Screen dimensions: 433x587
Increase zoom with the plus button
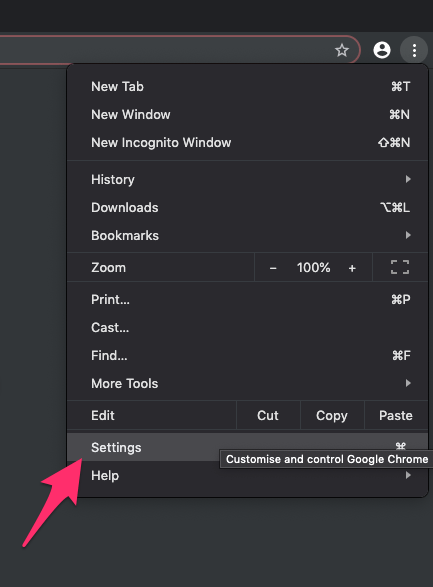352,268
